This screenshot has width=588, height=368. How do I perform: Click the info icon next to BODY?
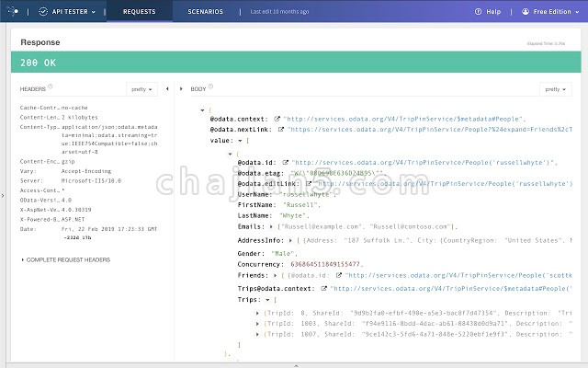click(x=210, y=86)
